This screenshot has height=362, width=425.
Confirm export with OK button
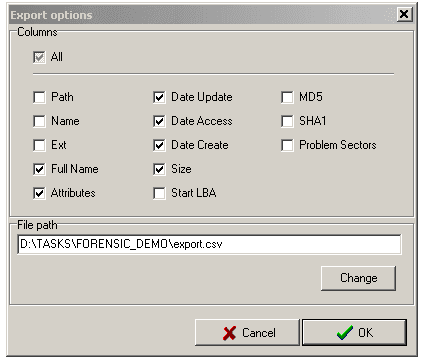point(354,333)
